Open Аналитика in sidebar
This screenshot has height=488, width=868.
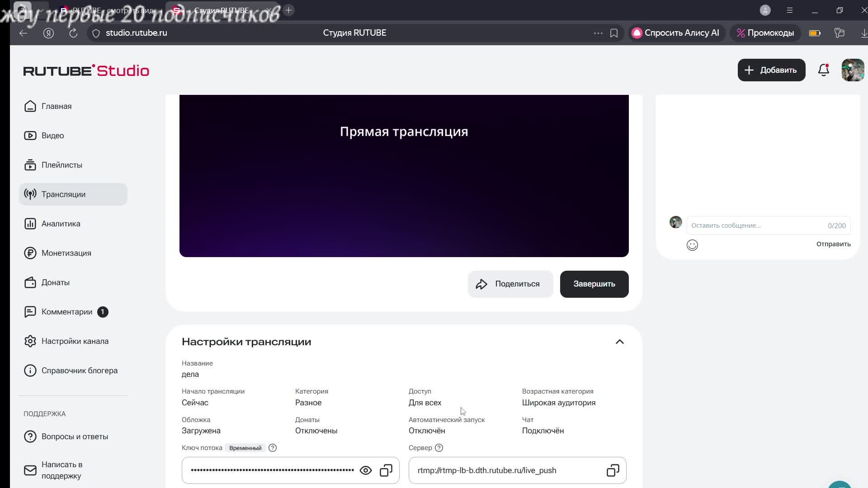[x=61, y=224]
